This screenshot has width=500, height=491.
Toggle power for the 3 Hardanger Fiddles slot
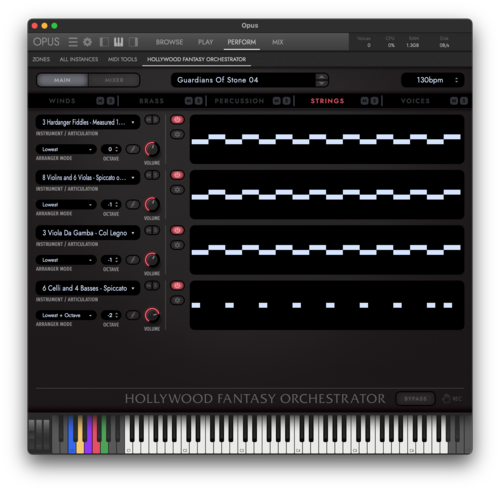click(x=177, y=119)
